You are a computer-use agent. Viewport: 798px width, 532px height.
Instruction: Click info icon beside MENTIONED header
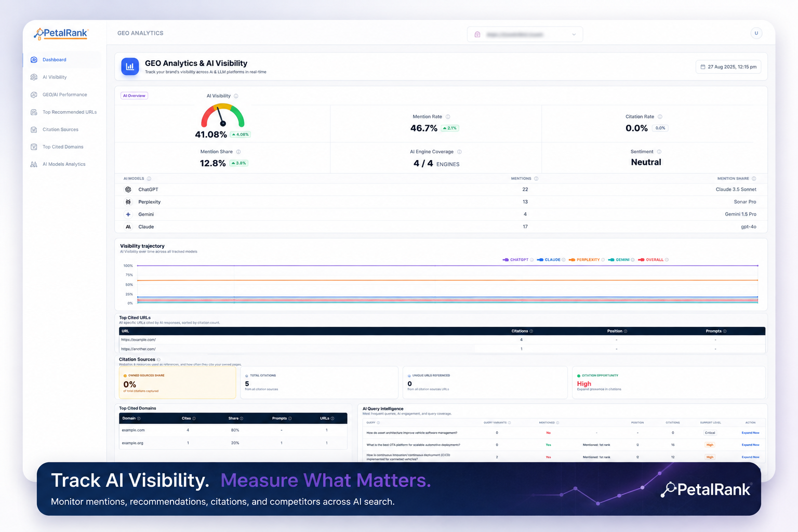click(557, 423)
